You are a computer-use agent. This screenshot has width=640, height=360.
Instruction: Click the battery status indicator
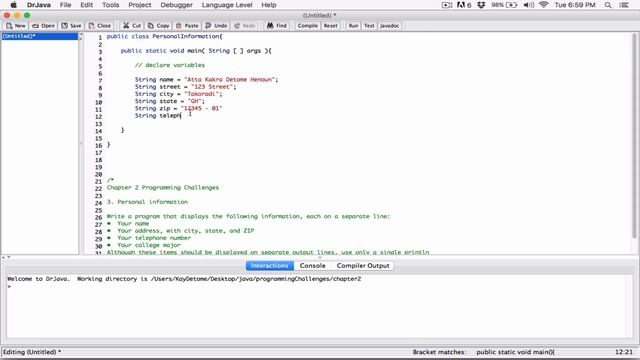[x=504, y=5]
